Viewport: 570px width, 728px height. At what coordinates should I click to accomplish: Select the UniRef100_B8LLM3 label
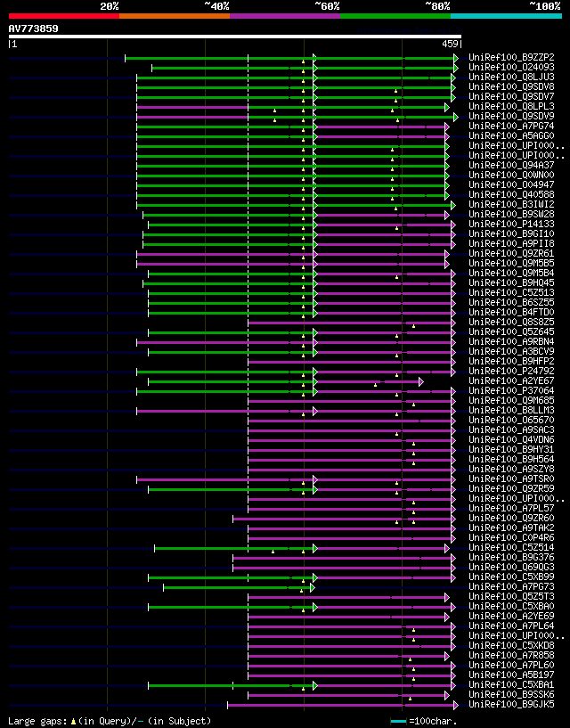(x=511, y=411)
